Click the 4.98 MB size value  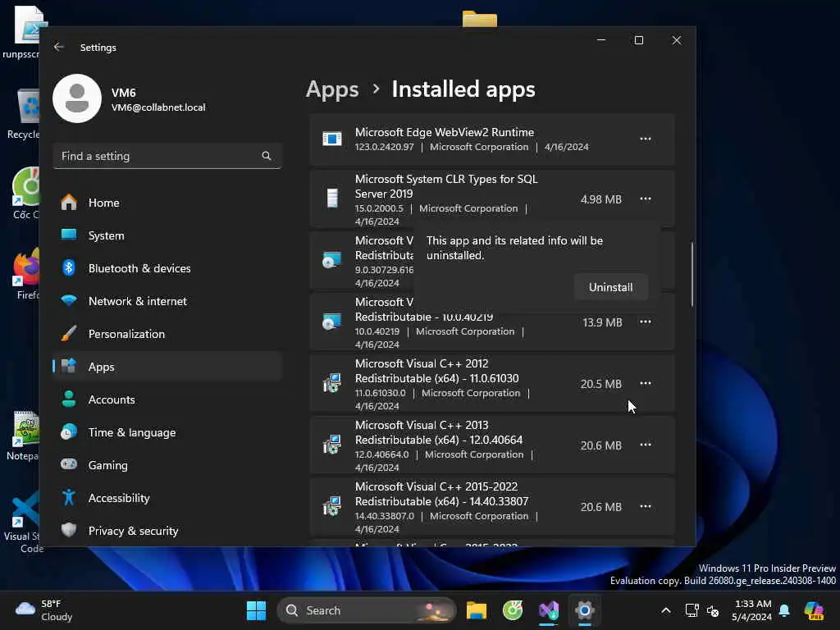coord(600,199)
